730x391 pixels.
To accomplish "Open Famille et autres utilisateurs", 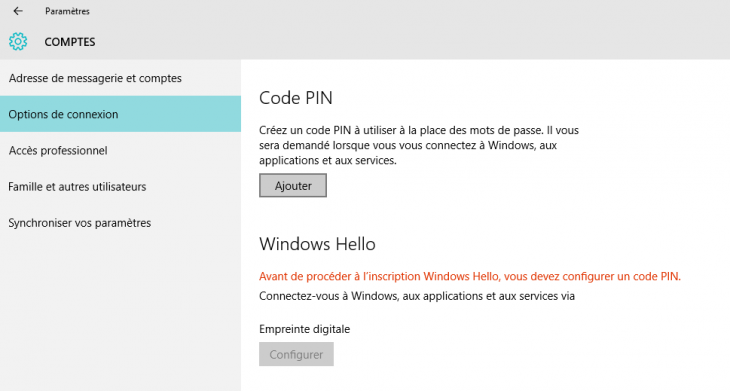I will click(x=120, y=187).
